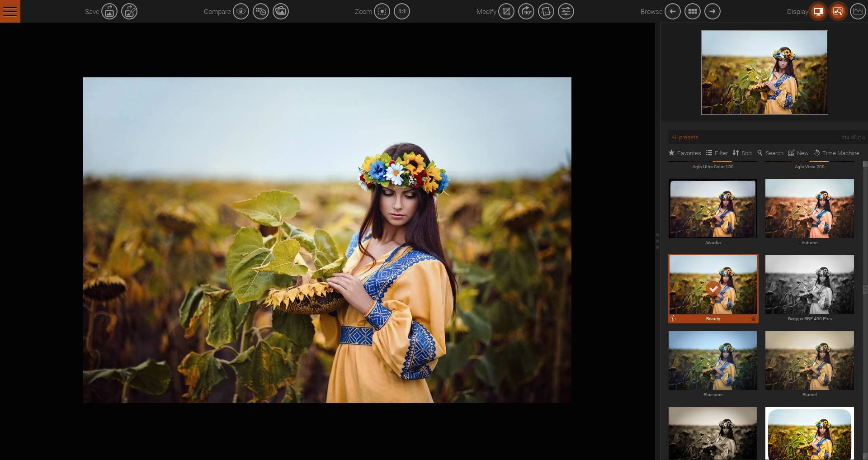868x460 pixels.
Task: Click the Compare side-by-side images icon
Action: point(281,11)
